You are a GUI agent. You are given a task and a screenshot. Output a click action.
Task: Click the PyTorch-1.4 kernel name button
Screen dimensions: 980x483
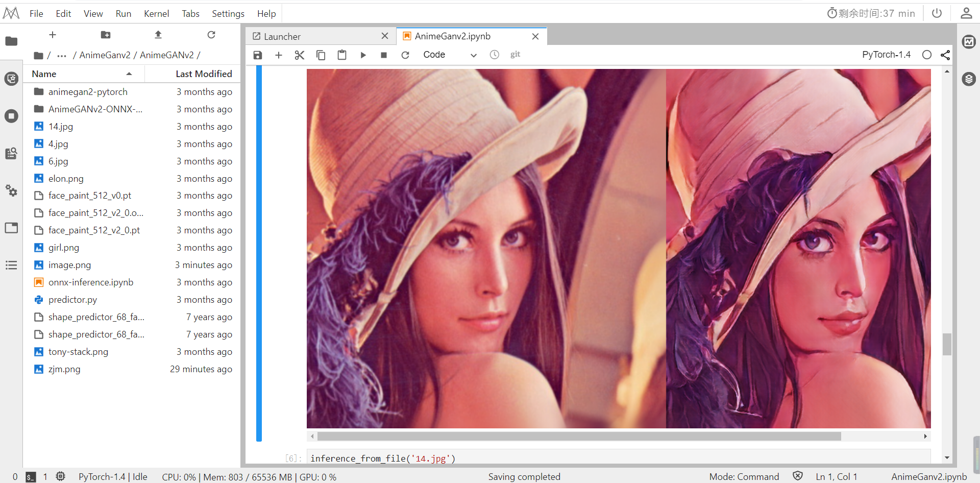tap(886, 55)
